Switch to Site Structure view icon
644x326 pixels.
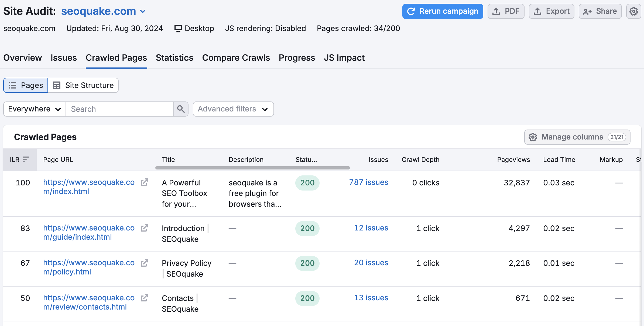click(57, 85)
